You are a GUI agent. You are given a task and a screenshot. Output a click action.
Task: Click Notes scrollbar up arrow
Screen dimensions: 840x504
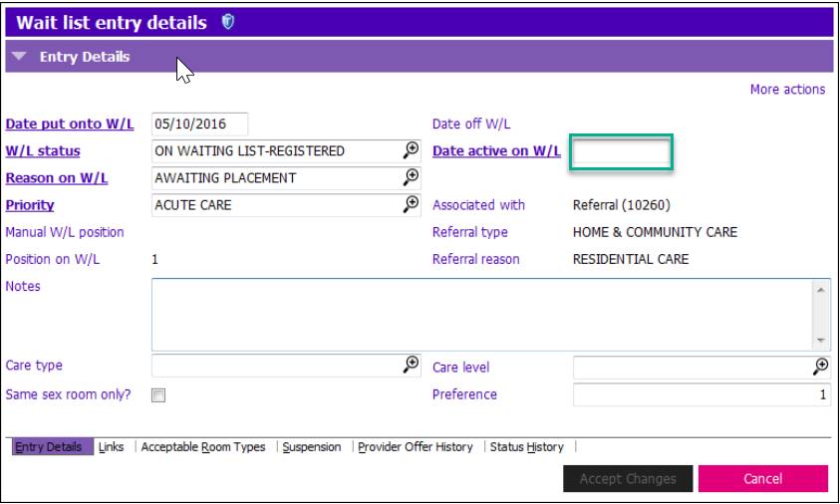click(x=821, y=290)
